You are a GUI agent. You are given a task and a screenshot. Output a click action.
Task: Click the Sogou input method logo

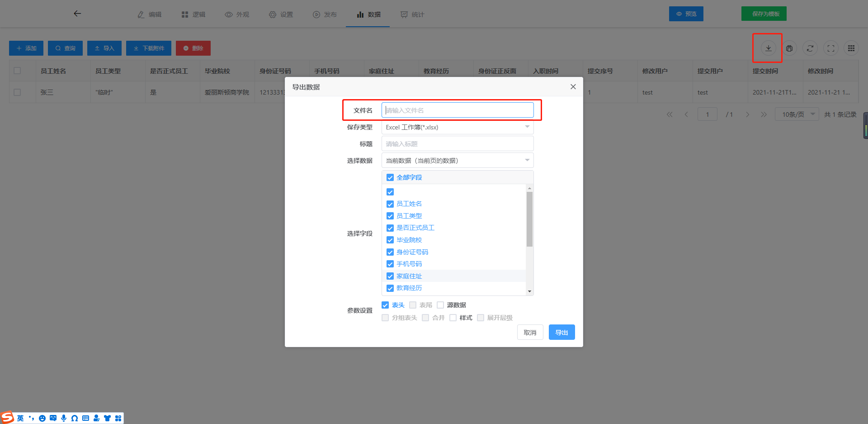pyautogui.click(x=7, y=417)
